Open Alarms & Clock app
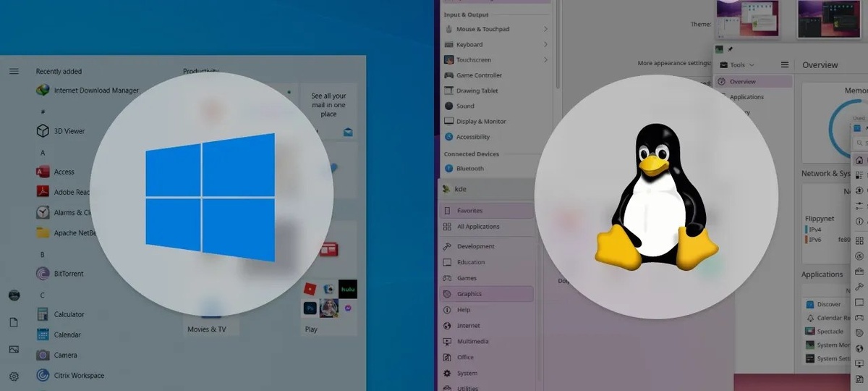Image resolution: width=868 pixels, height=391 pixels. (64, 212)
